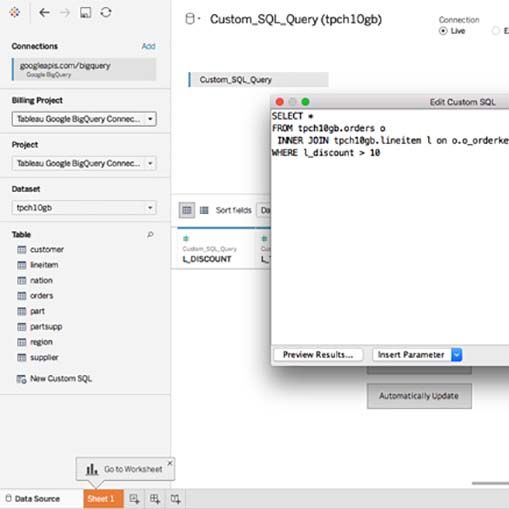Click the forward arrow icon
The height and width of the screenshot is (509, 509).
[x=65, y=13]
